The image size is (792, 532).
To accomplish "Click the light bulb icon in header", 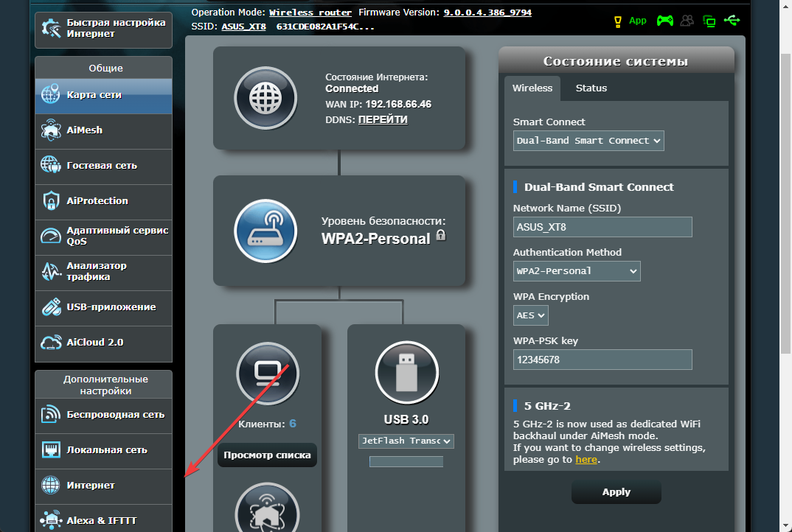I will pos(618,21).
